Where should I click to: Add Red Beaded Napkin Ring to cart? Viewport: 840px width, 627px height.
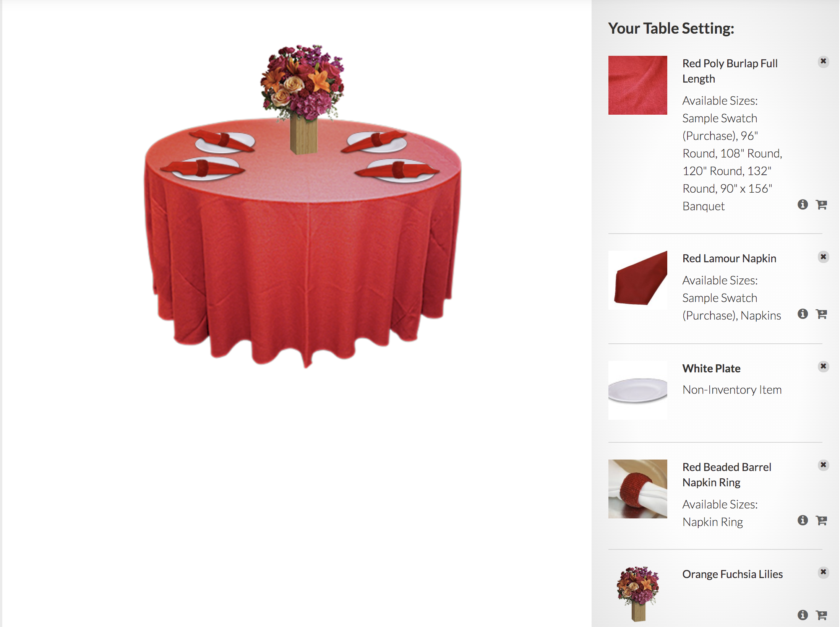pyautogui.click(x=821, y=520)
